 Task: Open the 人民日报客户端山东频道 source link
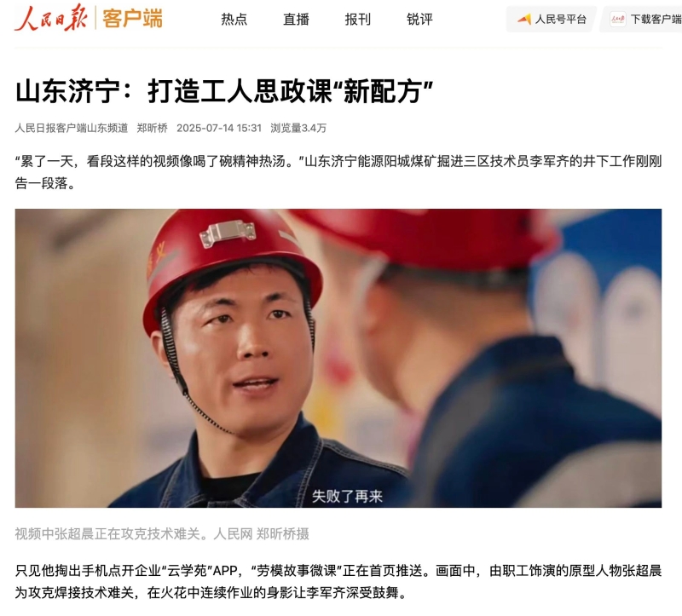tap(72, 128)
